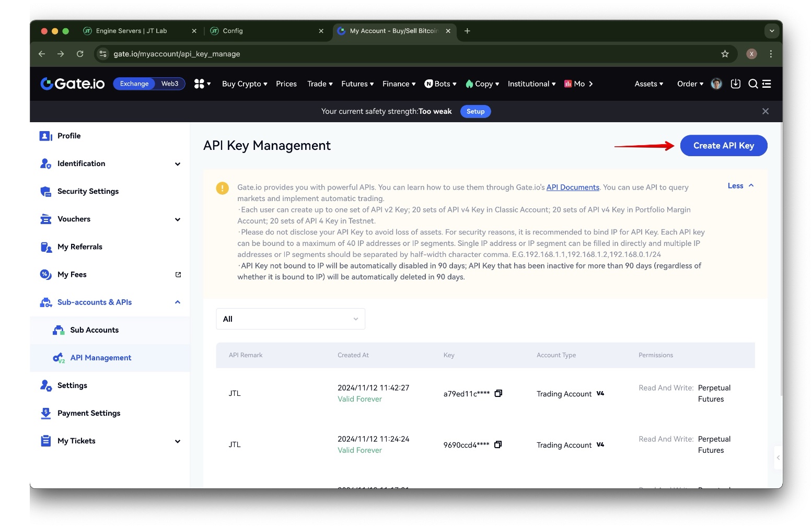Copy the a79ed11c API key
The height and width of the screenshot is (528, 812).
498,393
